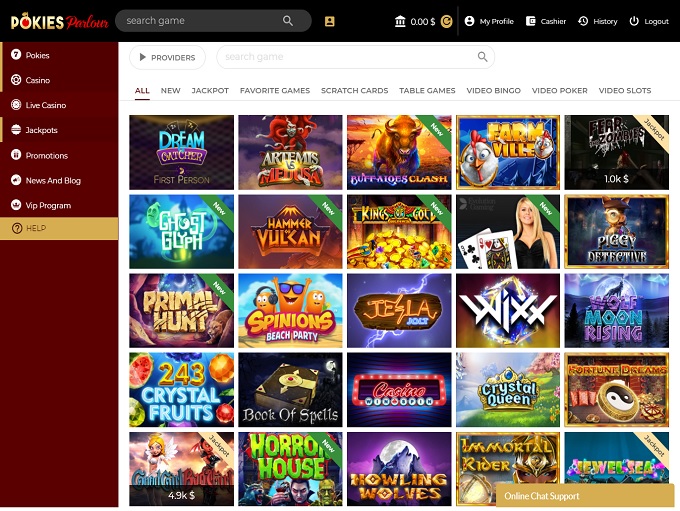The width and height of the screenshot is (680, 511).
Task: Open the Table Games category tab
Action: (427, 91)
